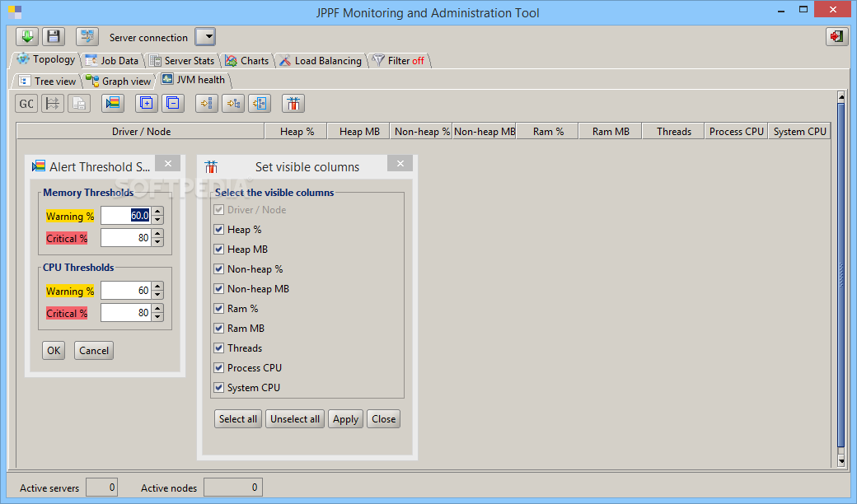Close the Set visible columns dialog
This screenshot has width=857, height=504.
400,163
